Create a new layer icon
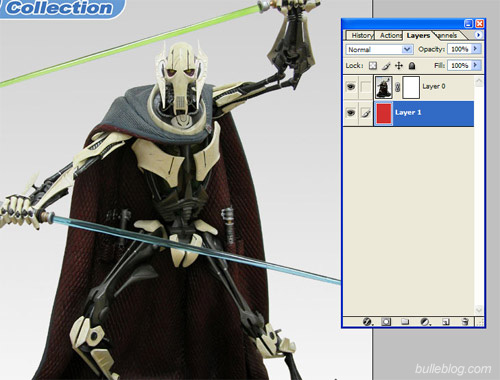 pyautogui.click(x=446, y=322)
